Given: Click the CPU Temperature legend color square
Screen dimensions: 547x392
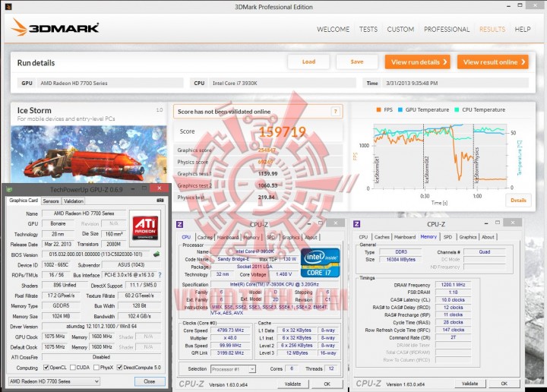Looking at the screenshot, I should 457,110.
